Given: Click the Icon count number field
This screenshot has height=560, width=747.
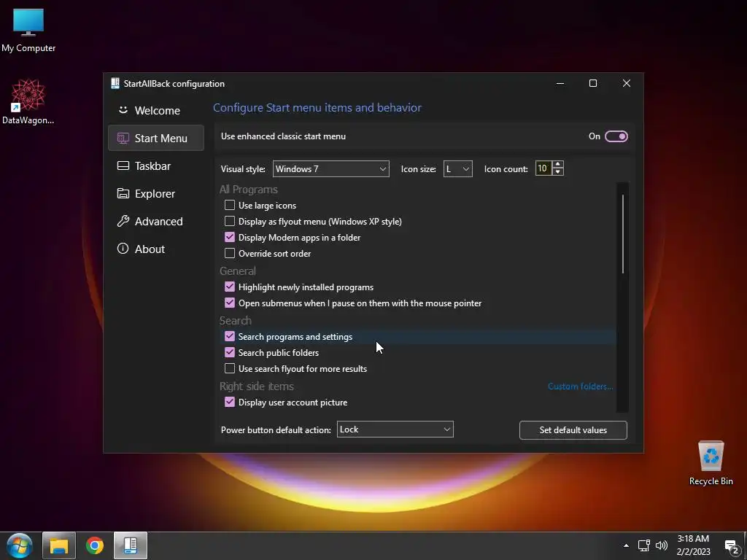Looking at the screenshot, I should point(543,168).
